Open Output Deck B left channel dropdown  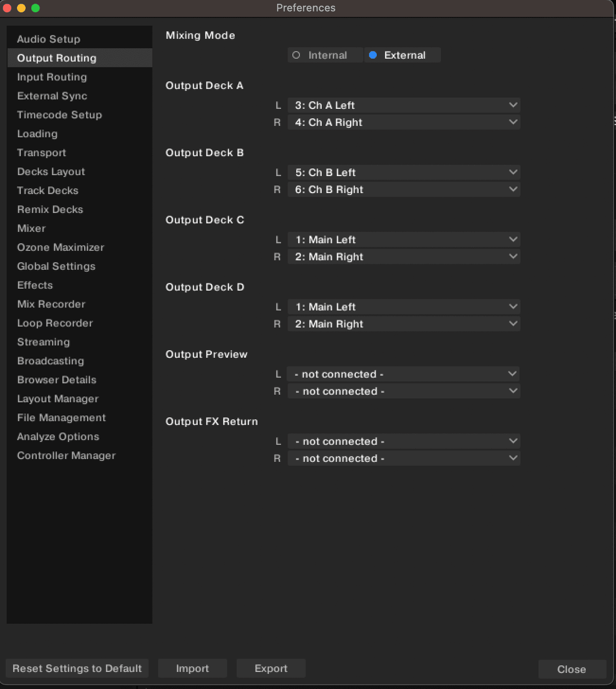point(403,173)
